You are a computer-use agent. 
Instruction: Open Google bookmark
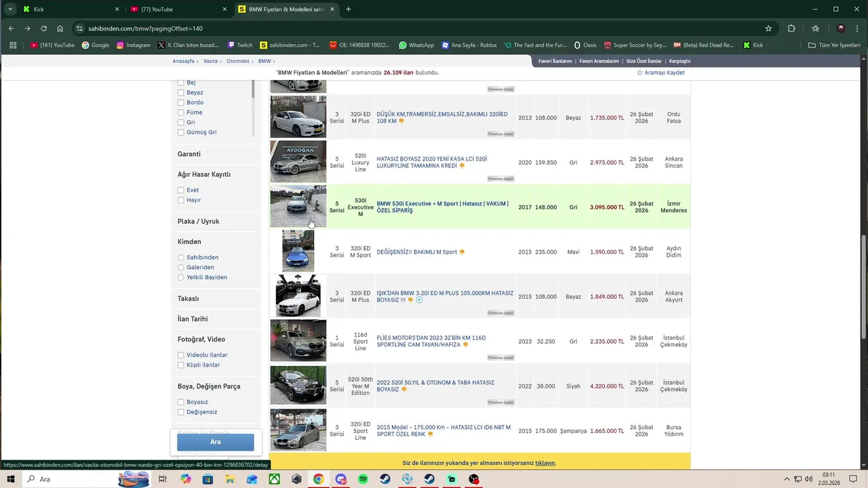pos(96,45)
